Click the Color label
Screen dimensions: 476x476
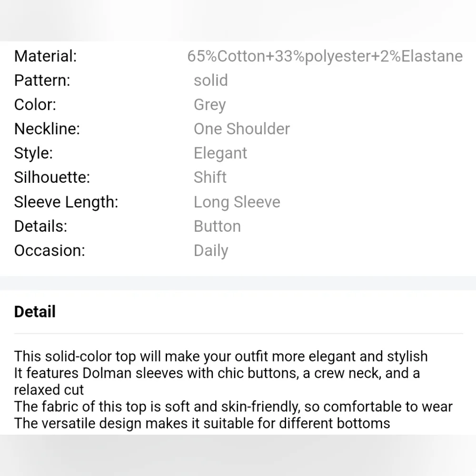click(x=35, y=105)
